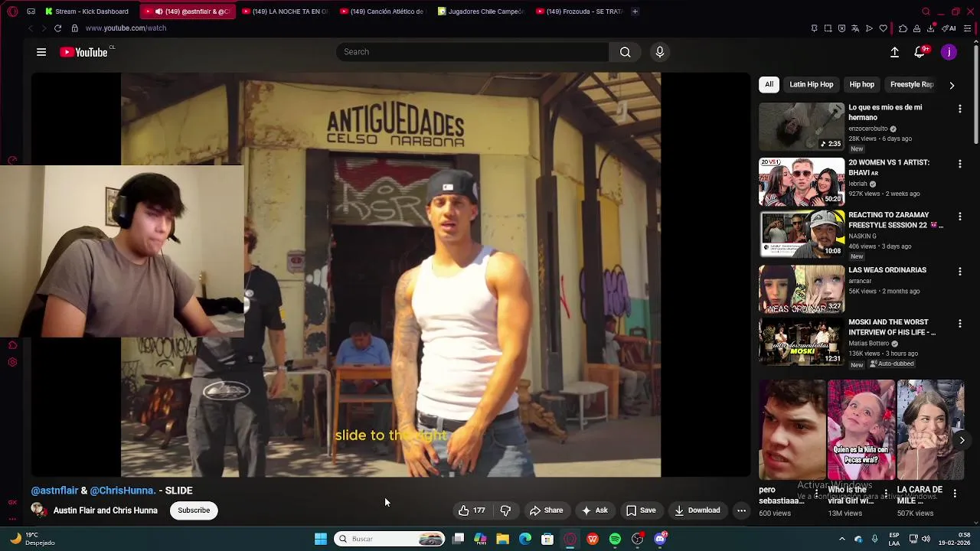Image resolution: width=980 pixels, height=551 pixels.
Task: Share the SLIDE video
Action: [546, 510]
